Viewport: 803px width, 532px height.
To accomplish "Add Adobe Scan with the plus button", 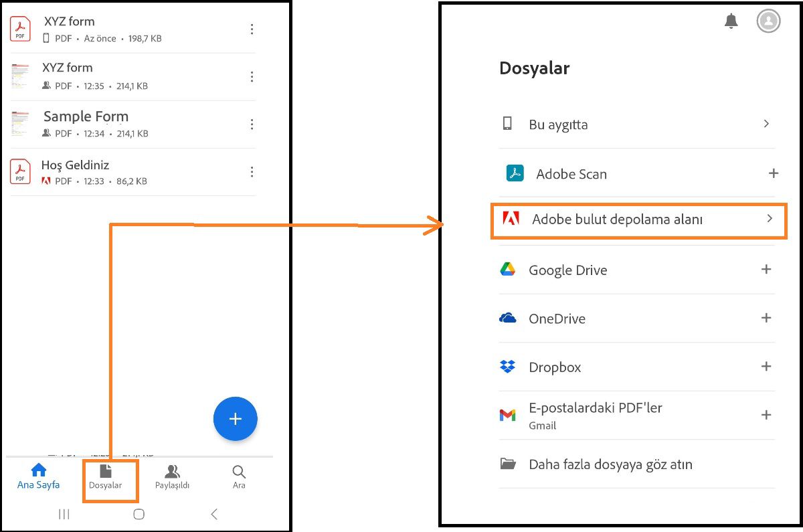I will click(774, 173).
